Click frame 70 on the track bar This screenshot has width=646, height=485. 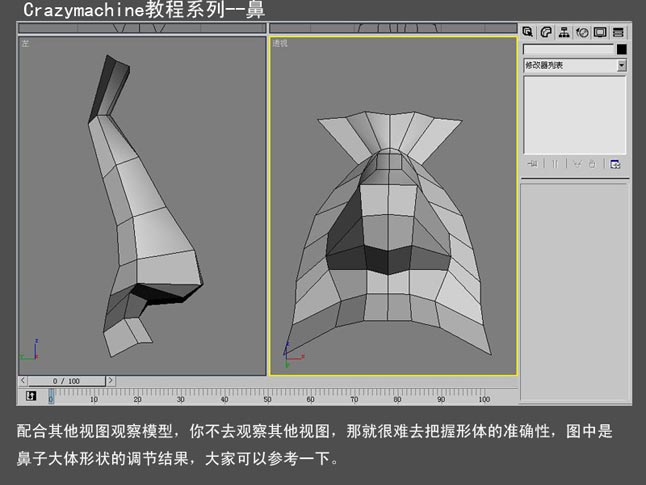click(354, 399)
